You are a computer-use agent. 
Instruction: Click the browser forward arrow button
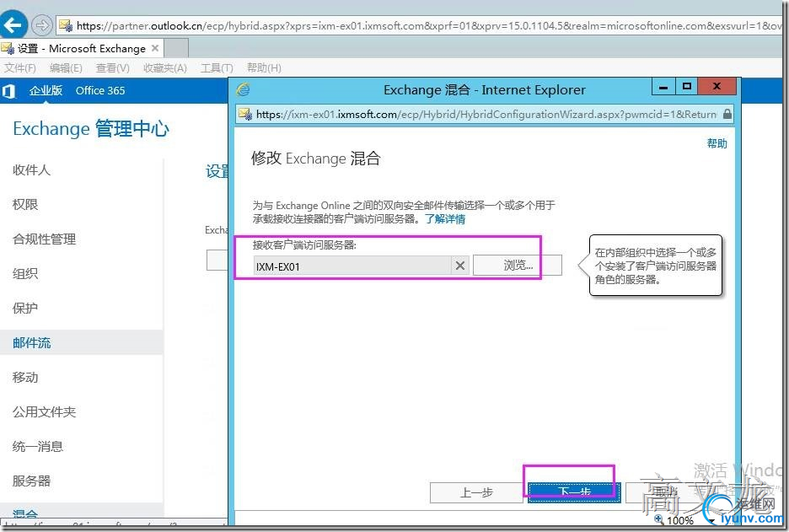(42, 24)
